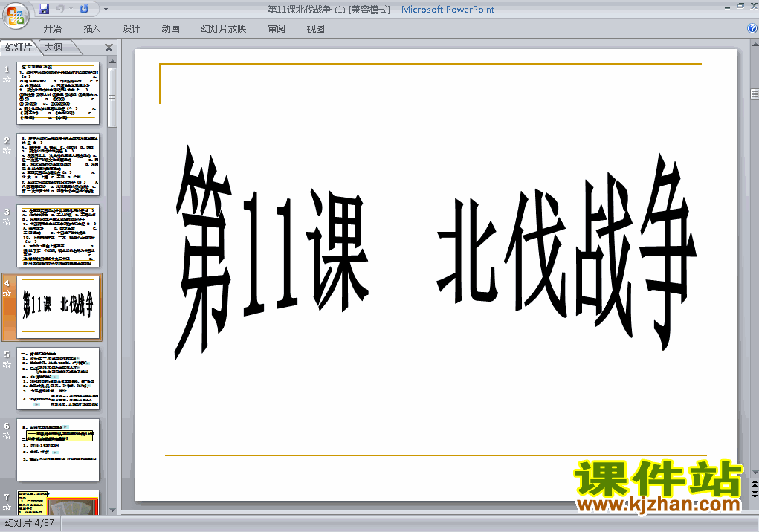Select slide 7 thumbnail
Image resolution: width=759 pixels, height=532 pixels.
click(58, 502)
